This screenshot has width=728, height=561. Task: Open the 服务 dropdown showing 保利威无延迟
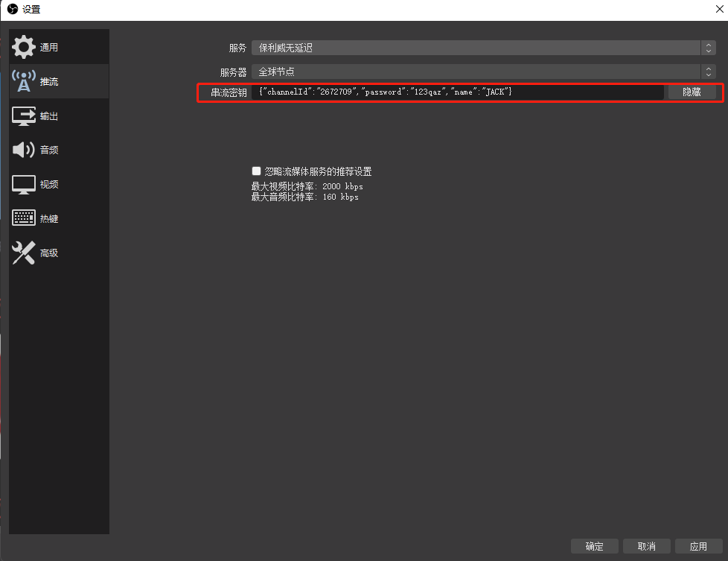coord(476,48)
